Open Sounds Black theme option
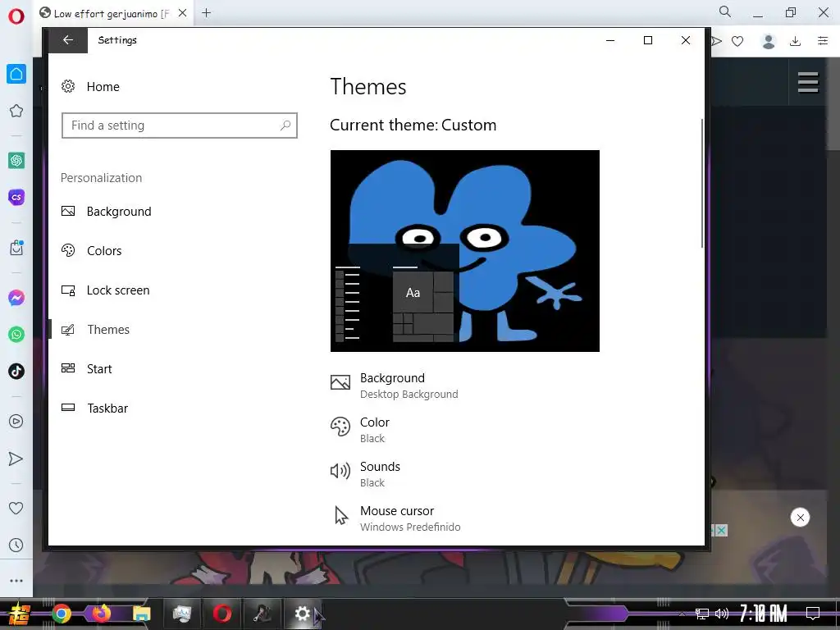 click(365, 475)
